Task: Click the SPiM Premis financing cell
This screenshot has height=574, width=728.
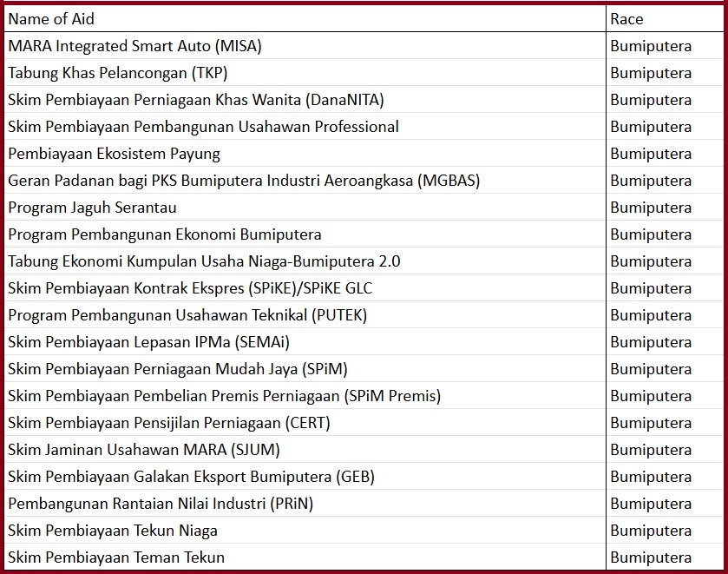Action: (x=224, y=396)
